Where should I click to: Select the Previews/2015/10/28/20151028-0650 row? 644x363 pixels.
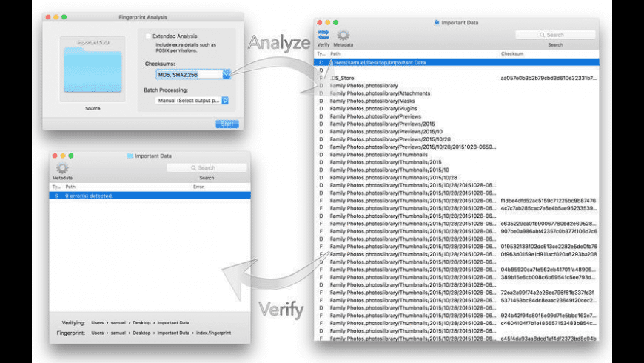[456, 147]
